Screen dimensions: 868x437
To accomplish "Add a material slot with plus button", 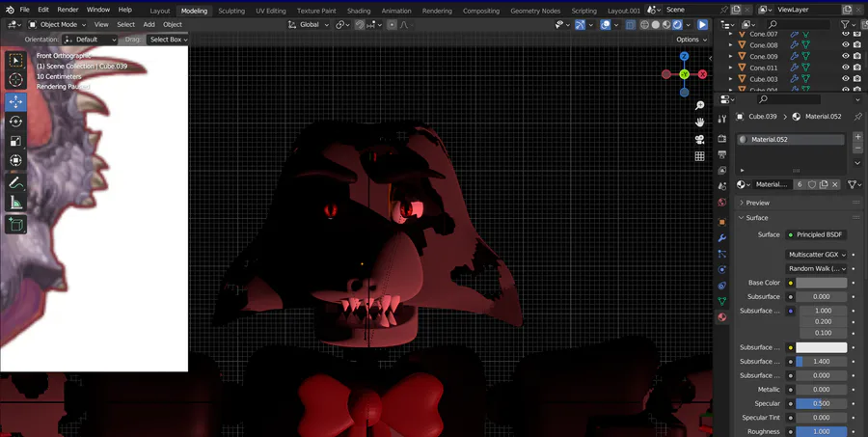I will [858, 137].
